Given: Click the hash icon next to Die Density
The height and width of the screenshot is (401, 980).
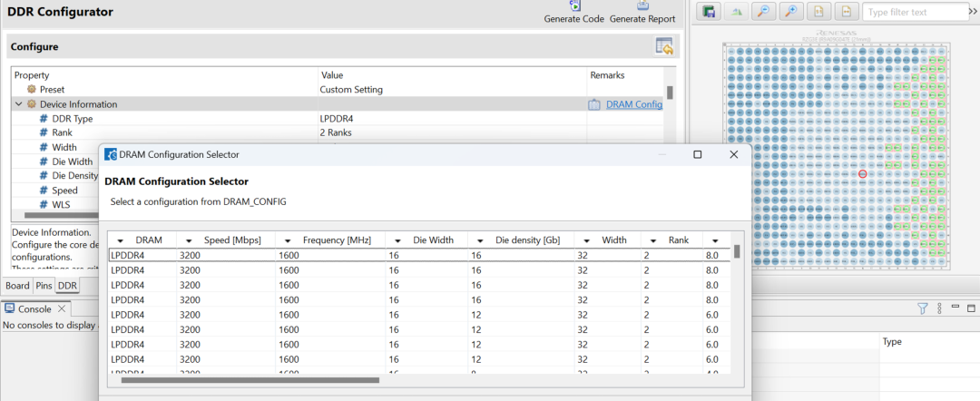Looking at the screenshot, I should click(x=44, y=176).
